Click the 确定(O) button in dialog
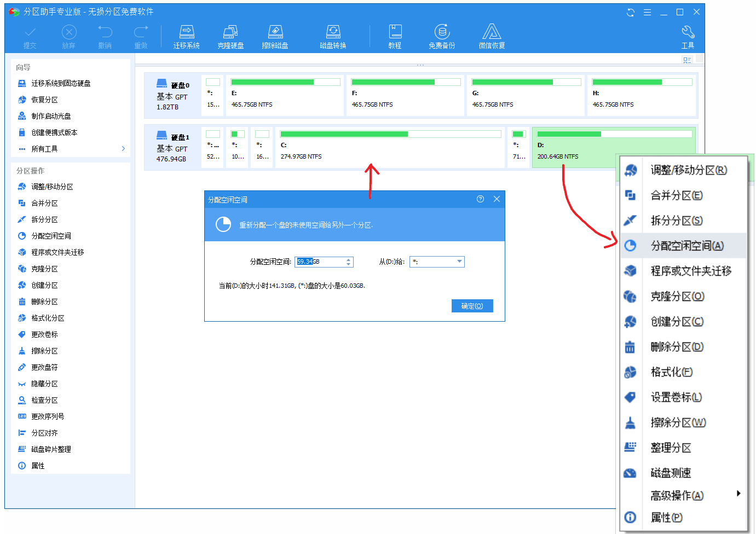 pos(472,306)
